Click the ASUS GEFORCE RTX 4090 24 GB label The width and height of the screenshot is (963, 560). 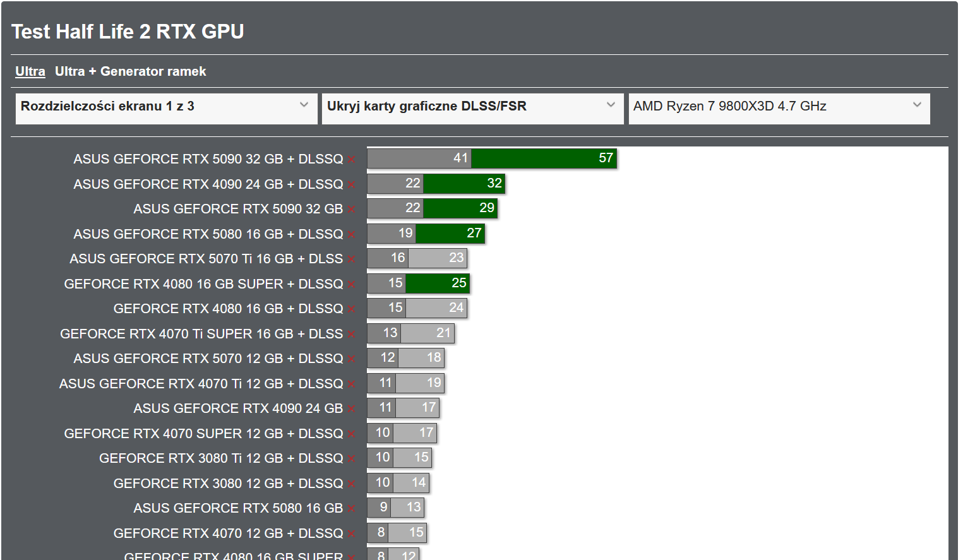click(238, 408)
